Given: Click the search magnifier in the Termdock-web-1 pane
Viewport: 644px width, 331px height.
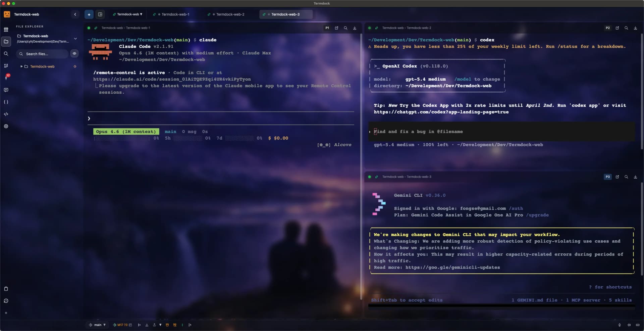Looking at the screenshot, I should [345, 28].
